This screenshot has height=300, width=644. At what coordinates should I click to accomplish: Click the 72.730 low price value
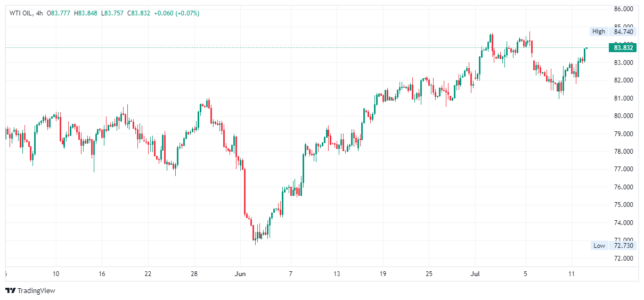(623, 245)
